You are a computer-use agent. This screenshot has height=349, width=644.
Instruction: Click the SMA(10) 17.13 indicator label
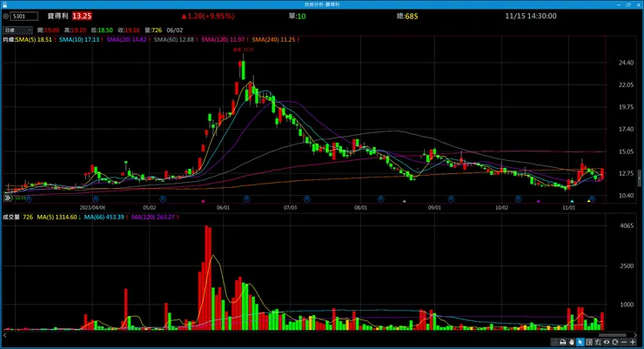coord(79,40)
